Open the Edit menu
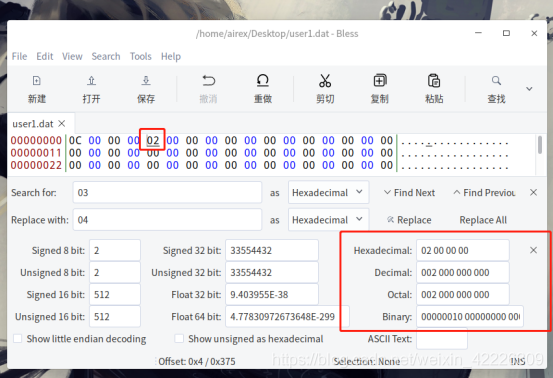This screenshot has width=553, height=378. coord(45,56)
